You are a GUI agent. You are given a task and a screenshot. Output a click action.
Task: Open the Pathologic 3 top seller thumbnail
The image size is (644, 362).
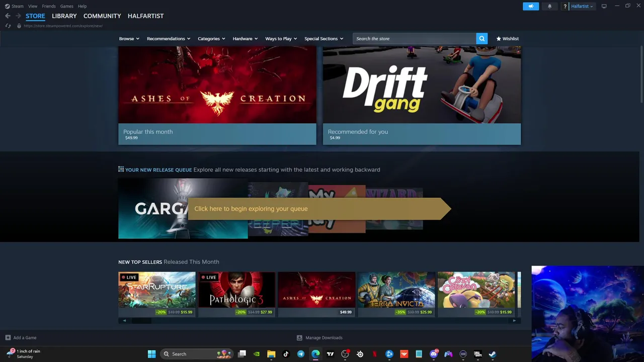click(x=236, y=290)
